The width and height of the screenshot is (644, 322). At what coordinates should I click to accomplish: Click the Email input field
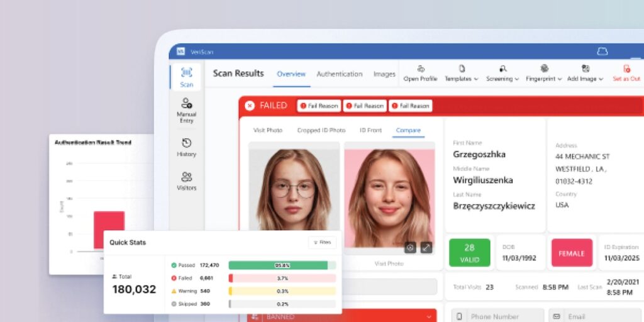click(595, 316)
